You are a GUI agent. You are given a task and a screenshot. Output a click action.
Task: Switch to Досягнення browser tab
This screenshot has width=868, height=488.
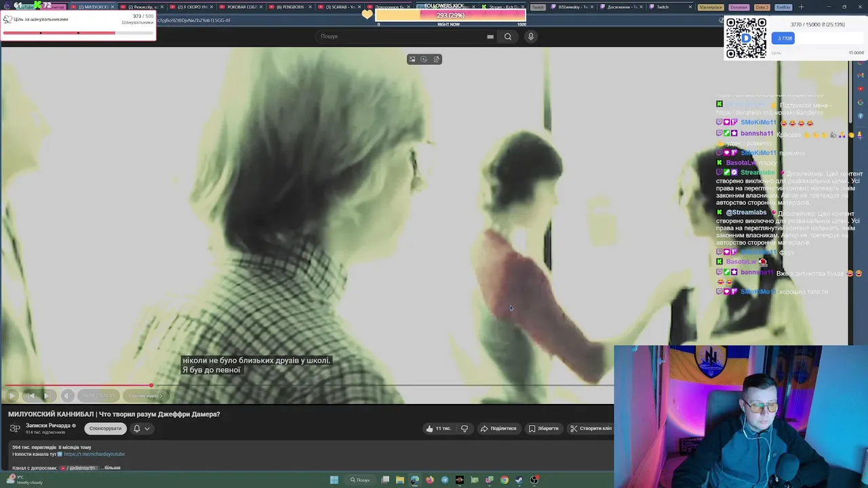point(622,7)
